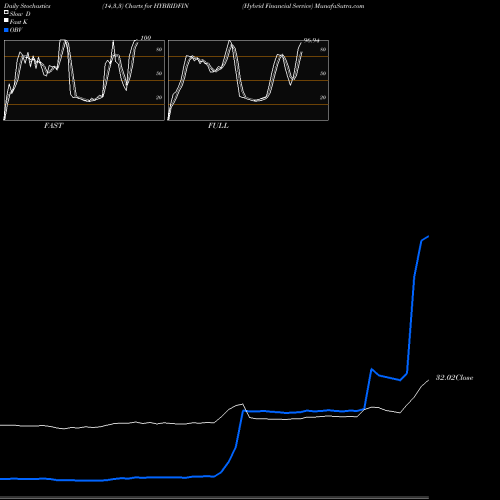
Task: Click the '50' axis label in FULL chart
Action: 323,73
